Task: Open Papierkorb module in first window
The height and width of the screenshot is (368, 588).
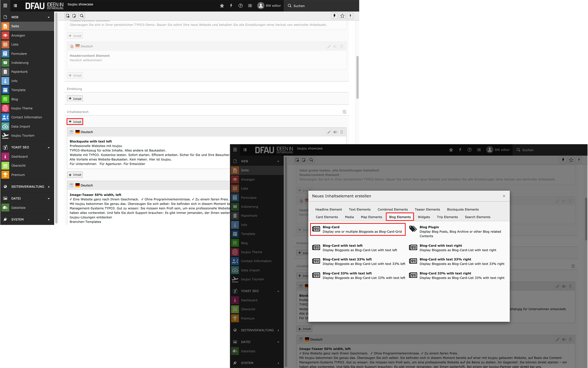Action: click(x=27, y=72)
